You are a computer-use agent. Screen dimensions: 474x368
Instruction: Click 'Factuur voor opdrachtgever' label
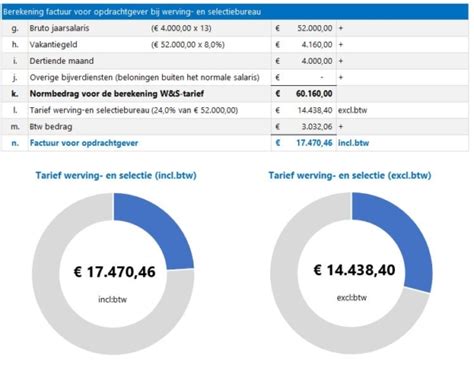click(x=84, y=143)
